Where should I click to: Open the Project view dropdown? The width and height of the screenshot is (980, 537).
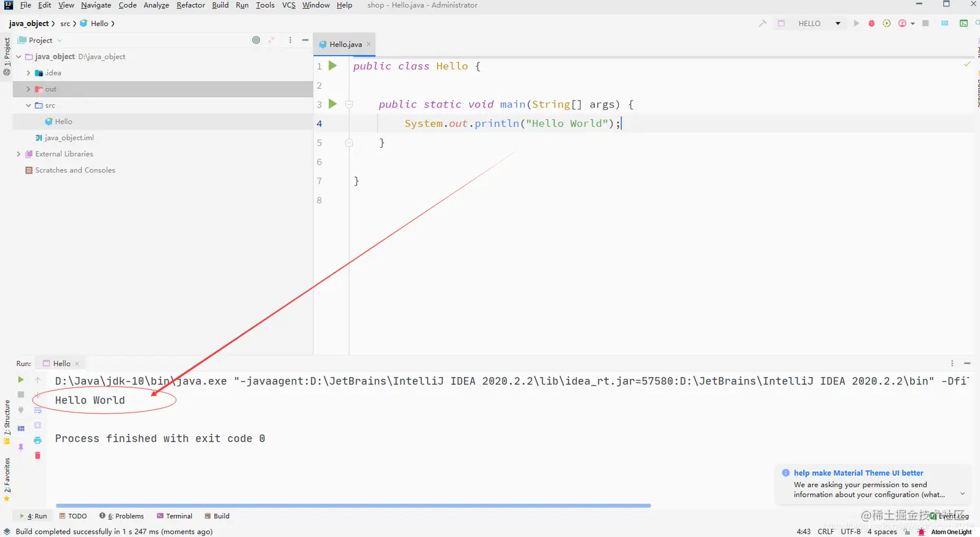(40, 40)
